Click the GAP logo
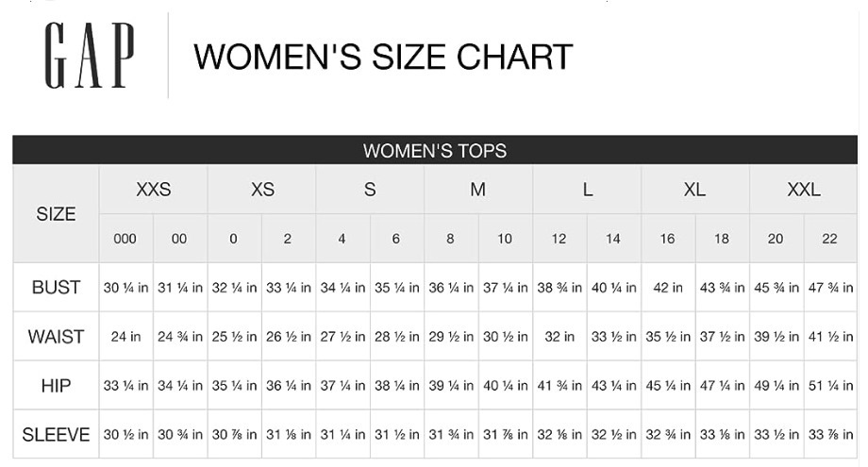The width and height of the screenshot is (868, 467). coord(90,56)
